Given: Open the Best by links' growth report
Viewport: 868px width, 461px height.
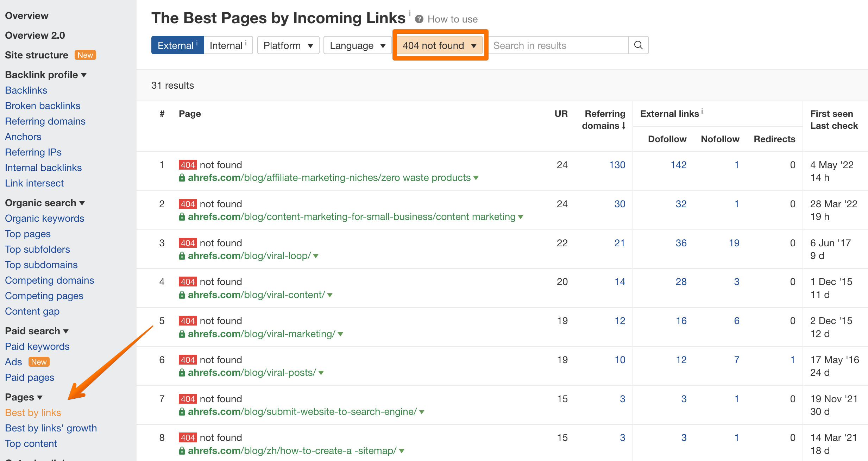Looking at the screenshot, I should [x=51, y=428].
